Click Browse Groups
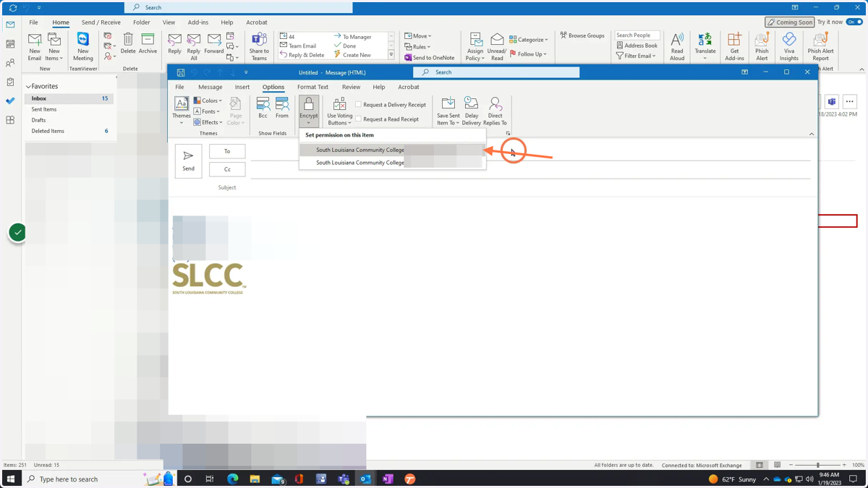The height and width of the screenshot is (488, 868). pyautogui.click(x=582, y=35)
